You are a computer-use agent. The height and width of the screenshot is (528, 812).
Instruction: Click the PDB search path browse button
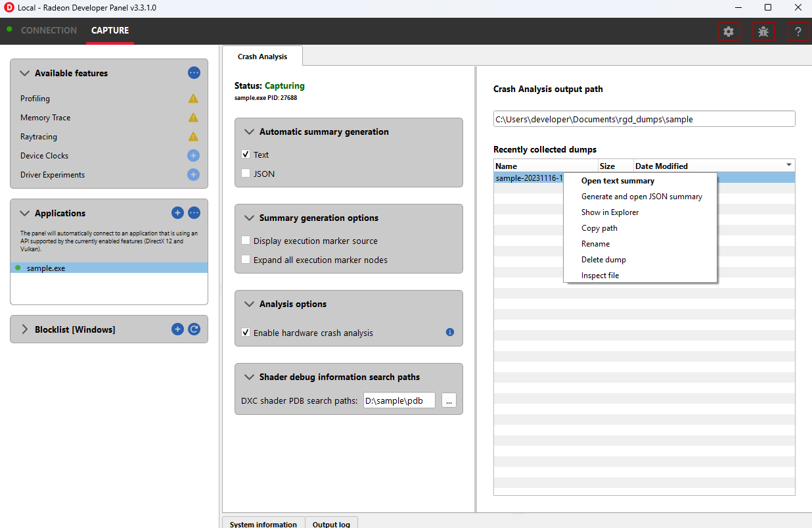point(449,400)
